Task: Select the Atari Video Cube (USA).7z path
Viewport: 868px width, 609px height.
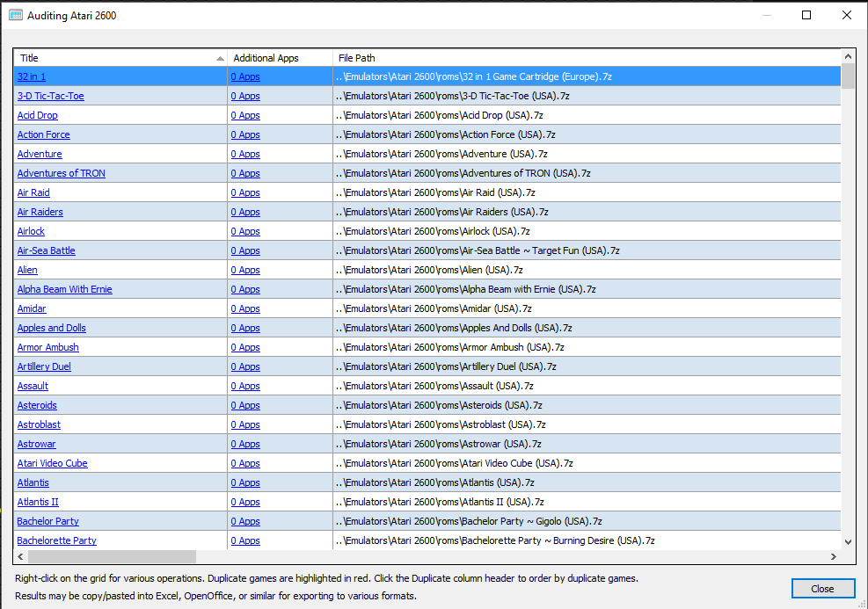Action: click(454, 463)
